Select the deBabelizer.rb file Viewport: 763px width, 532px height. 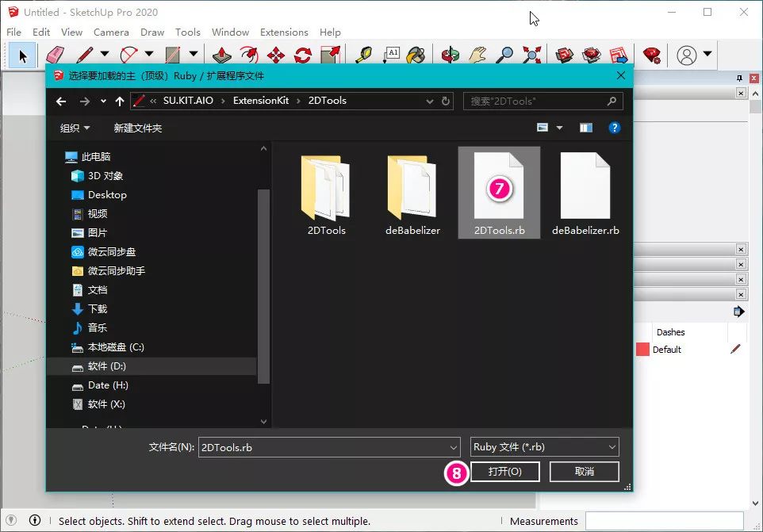(585, 194)
